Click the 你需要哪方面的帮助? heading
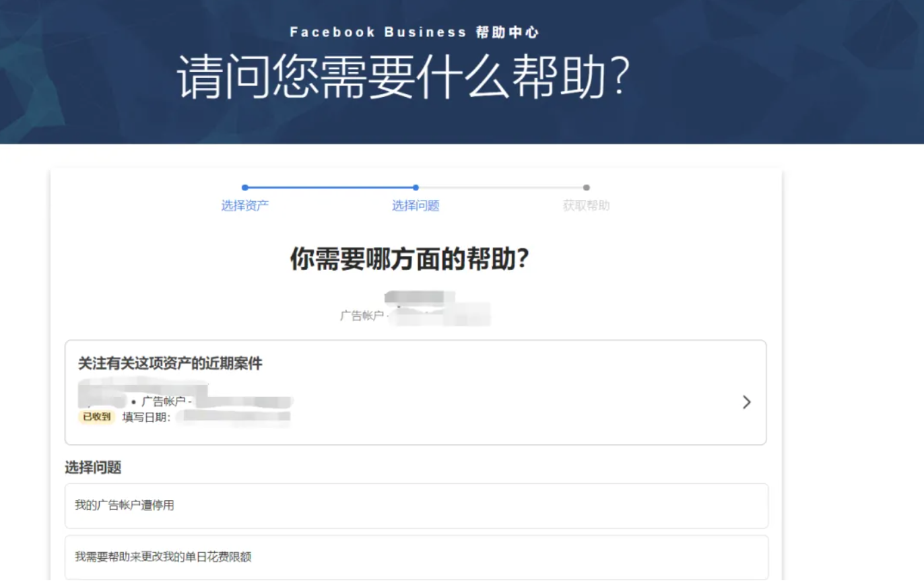Image resolution: width=924 pixels, height=587 pixels. 409,259
